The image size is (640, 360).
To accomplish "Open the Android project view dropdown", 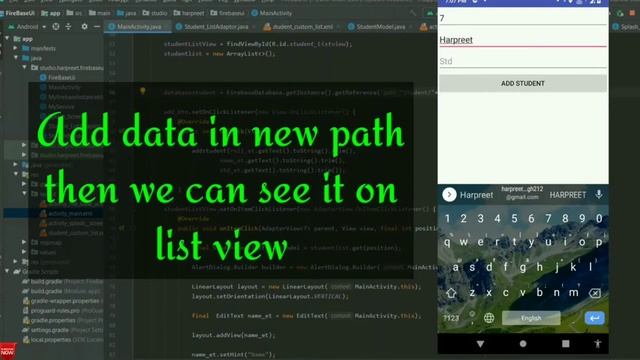I will point(27,27).
